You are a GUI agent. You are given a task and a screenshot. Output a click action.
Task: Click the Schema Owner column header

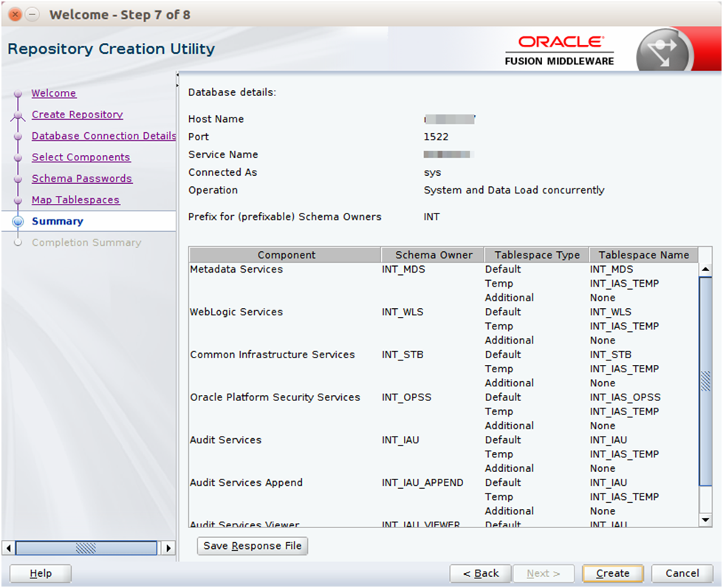coord(433,255)
